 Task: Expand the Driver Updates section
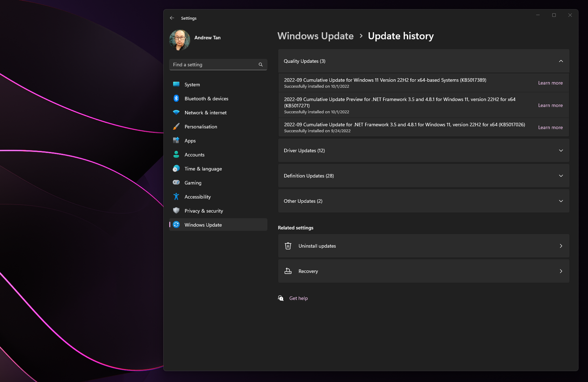561,150
